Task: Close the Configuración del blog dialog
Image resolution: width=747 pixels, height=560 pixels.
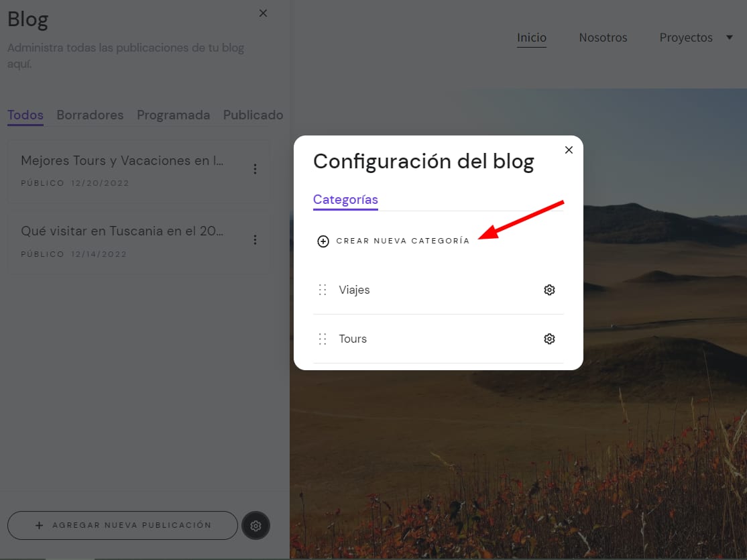Action: [569, 150]
